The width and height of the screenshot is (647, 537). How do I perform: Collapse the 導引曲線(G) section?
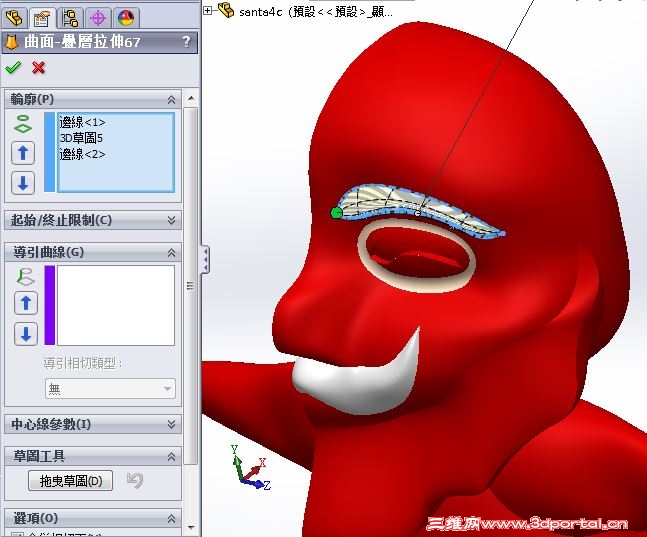coord(171,253)
